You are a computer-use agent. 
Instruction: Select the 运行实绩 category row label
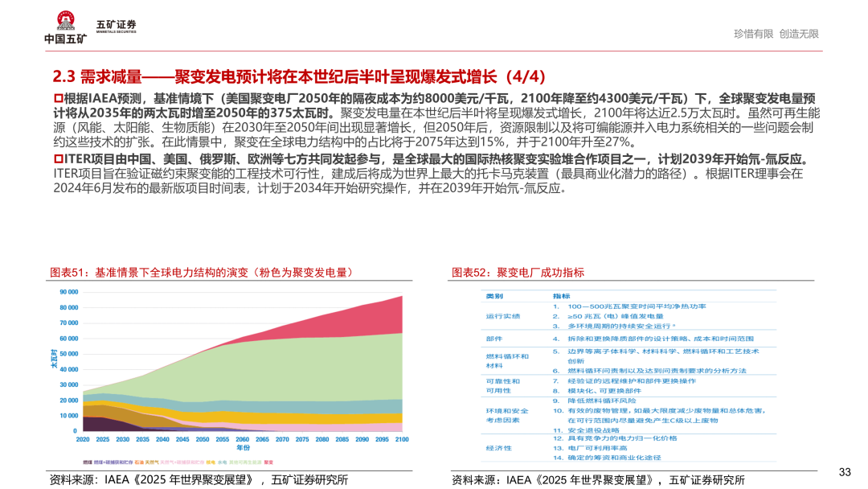point(503,316)
